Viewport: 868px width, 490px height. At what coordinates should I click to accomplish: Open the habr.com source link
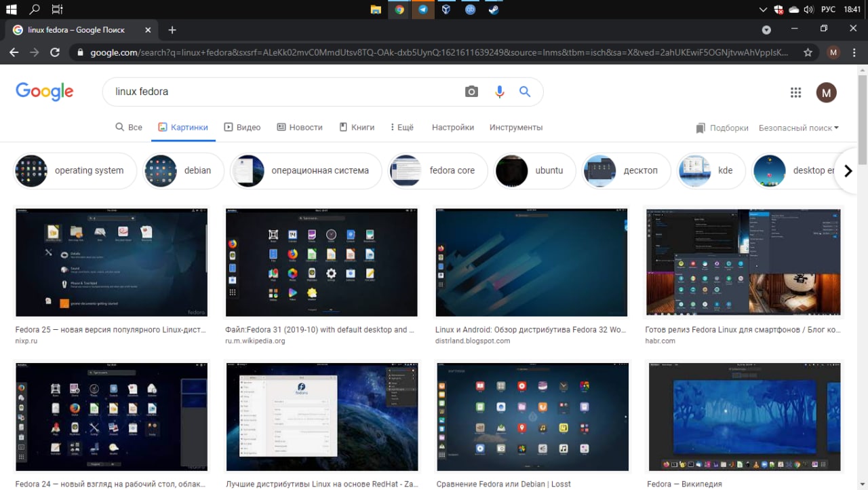pyautogui.click(x=660, y=341)
